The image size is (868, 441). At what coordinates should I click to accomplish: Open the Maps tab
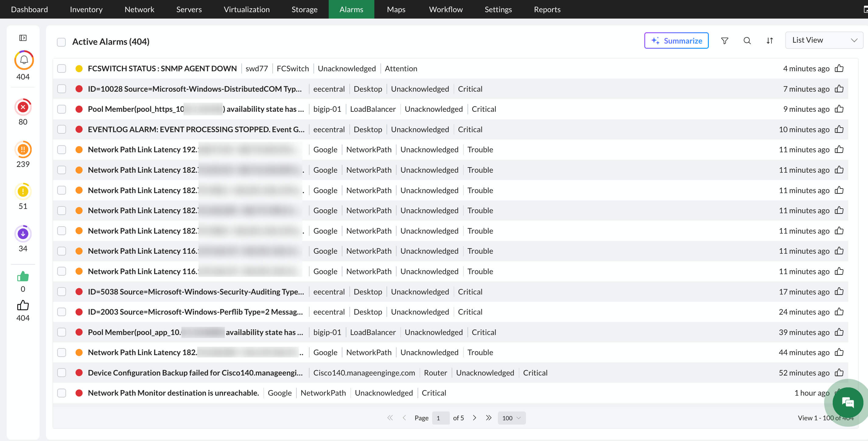click(x=396, y=9)
